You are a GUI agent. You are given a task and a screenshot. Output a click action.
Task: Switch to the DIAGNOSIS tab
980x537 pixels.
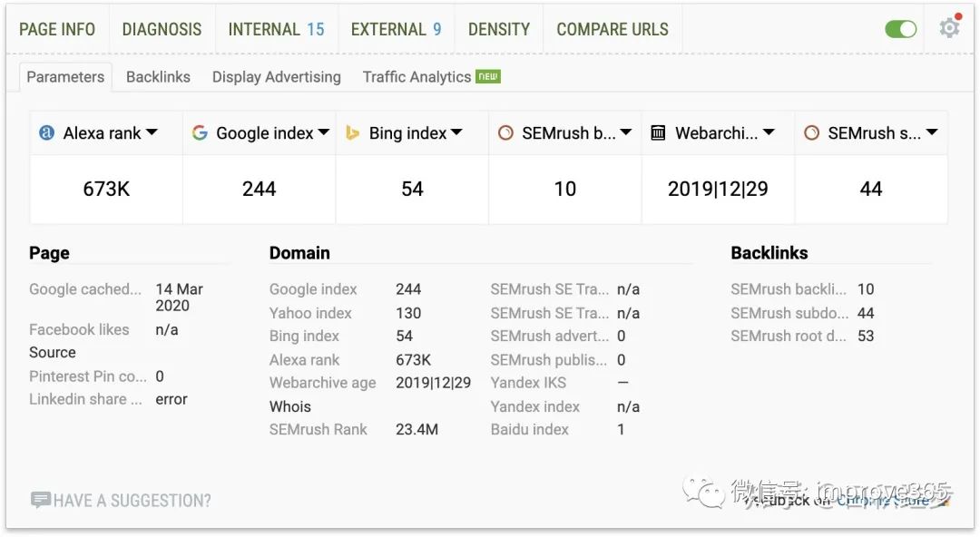[x=162, y=29]
